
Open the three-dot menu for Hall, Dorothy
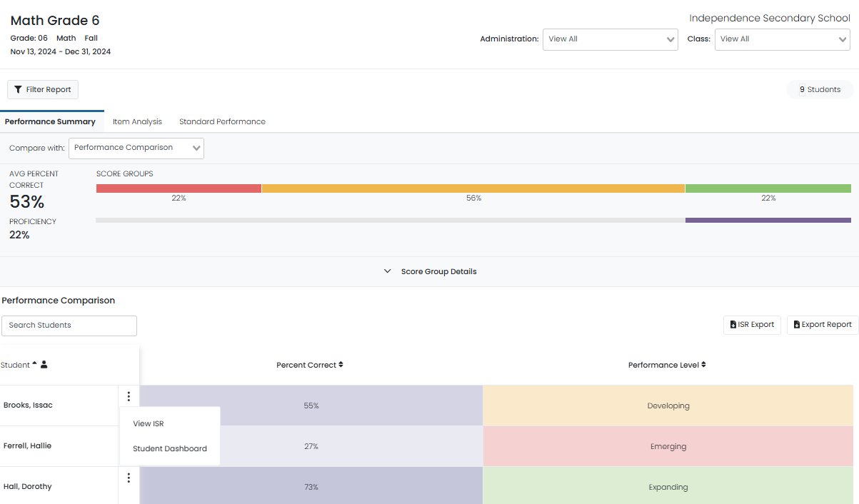[129, 477]
